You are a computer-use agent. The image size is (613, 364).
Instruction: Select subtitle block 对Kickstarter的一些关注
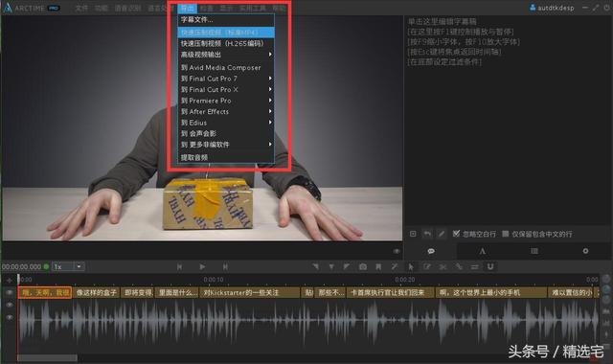[x=249, y=292]
